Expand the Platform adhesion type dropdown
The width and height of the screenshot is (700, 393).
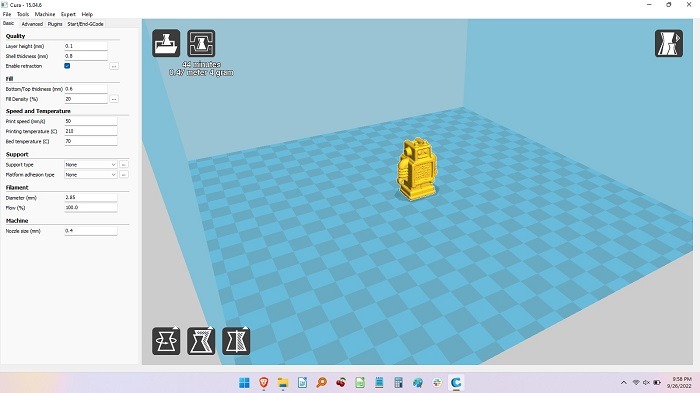click(x=91, y=175)
